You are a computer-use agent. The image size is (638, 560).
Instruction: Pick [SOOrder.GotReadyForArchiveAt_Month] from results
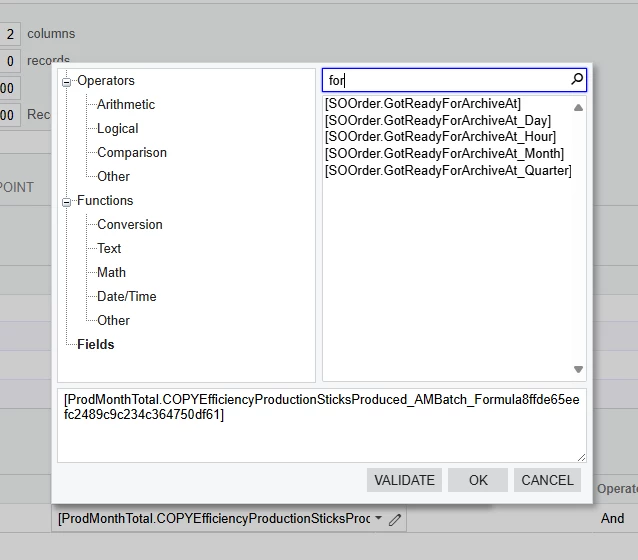coord(444,154)
